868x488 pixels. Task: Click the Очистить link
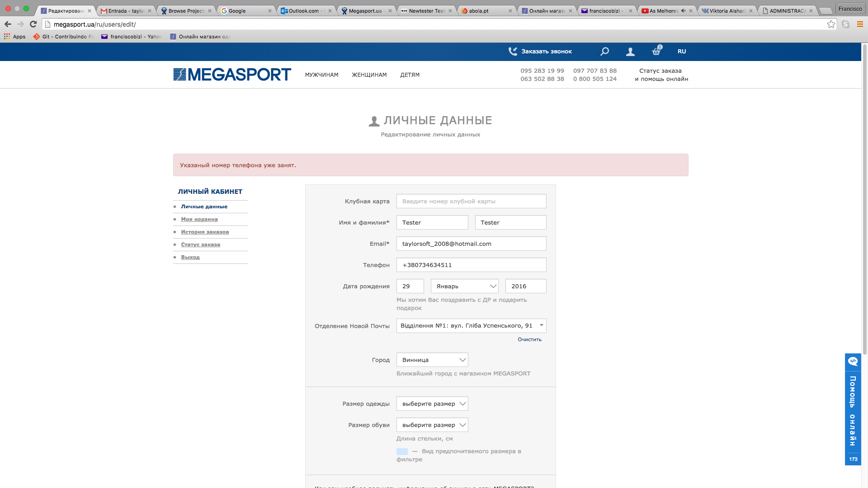coord(529,339)
